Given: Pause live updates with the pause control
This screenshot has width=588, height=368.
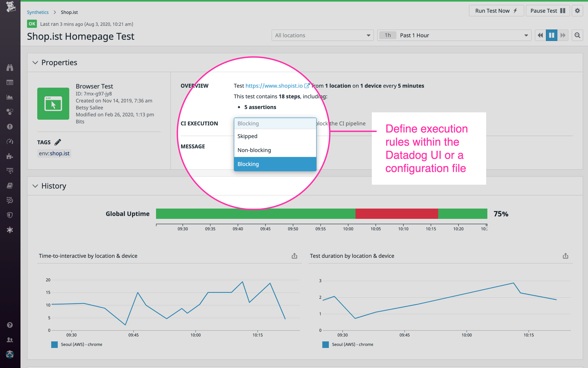Looking at the screenshot, I should coord(551,35).
